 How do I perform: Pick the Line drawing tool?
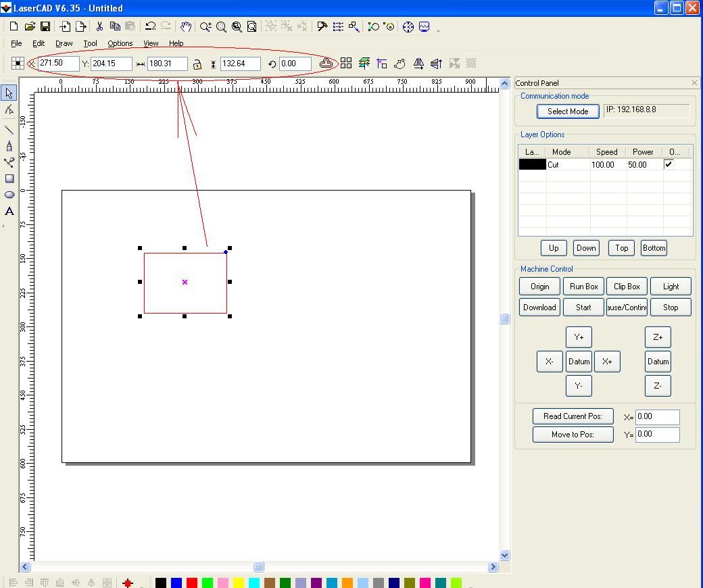click(x=9, y=129)
